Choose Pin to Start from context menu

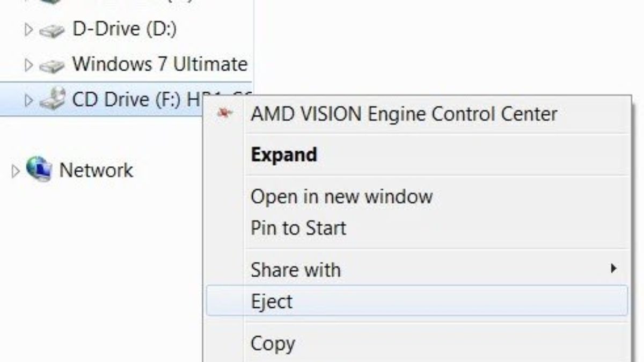(298, 228)
